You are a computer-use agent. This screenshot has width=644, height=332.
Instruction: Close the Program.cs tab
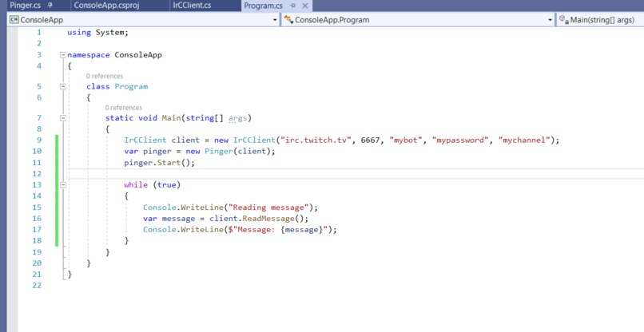(x=304, y=6)
